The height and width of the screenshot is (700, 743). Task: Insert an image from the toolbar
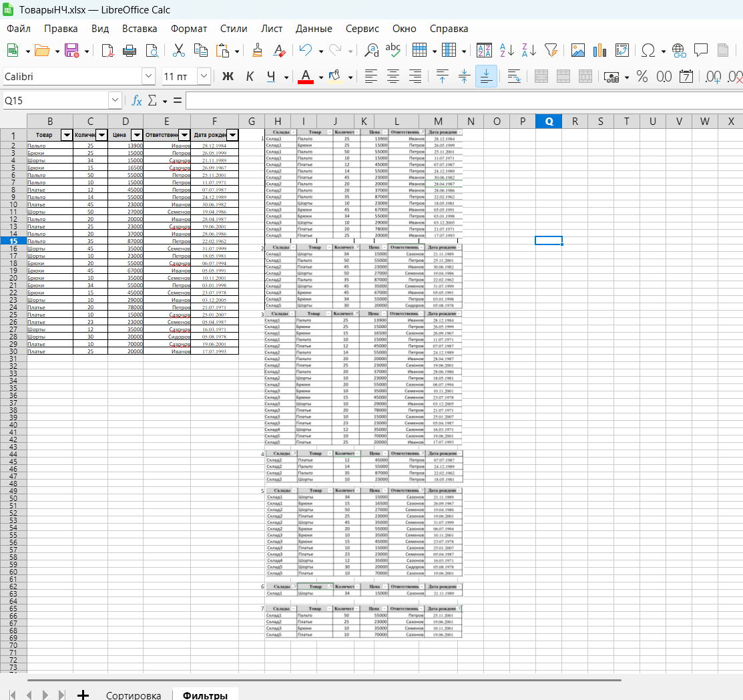(x=577, y=50)
